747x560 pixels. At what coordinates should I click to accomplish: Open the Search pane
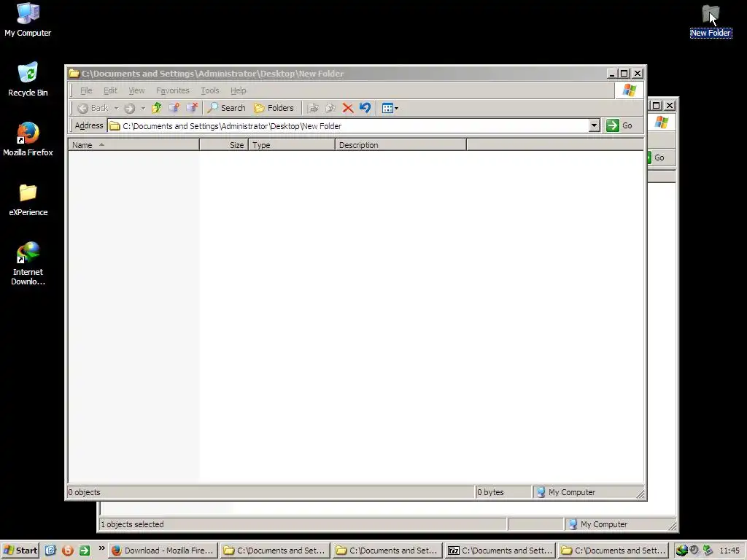[226, 108]
